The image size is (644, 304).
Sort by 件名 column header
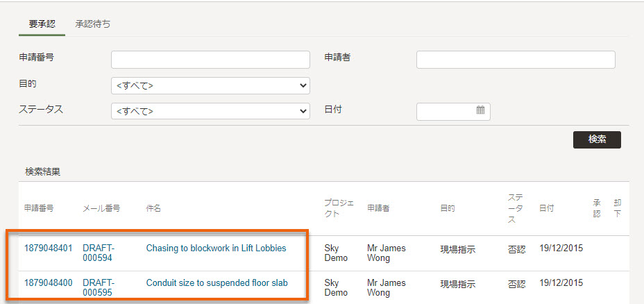(153, 208)
